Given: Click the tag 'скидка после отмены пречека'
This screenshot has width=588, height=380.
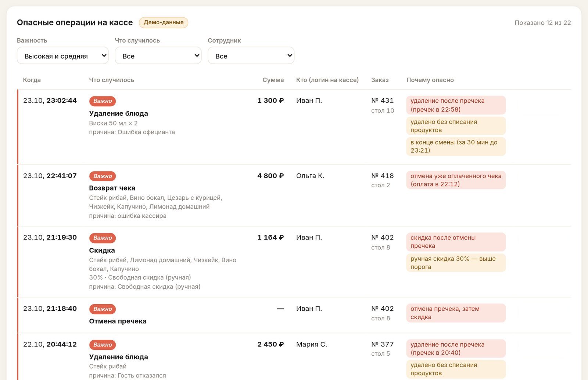Looking at the screenshot, I should pyautogui.click(x=456, y=242).
